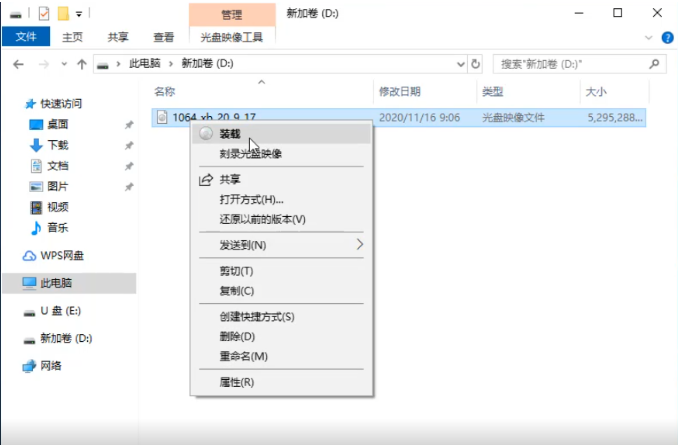
Task: Open Quick Access Toolbar customize dropdown
Action: [x=79, y=13]
